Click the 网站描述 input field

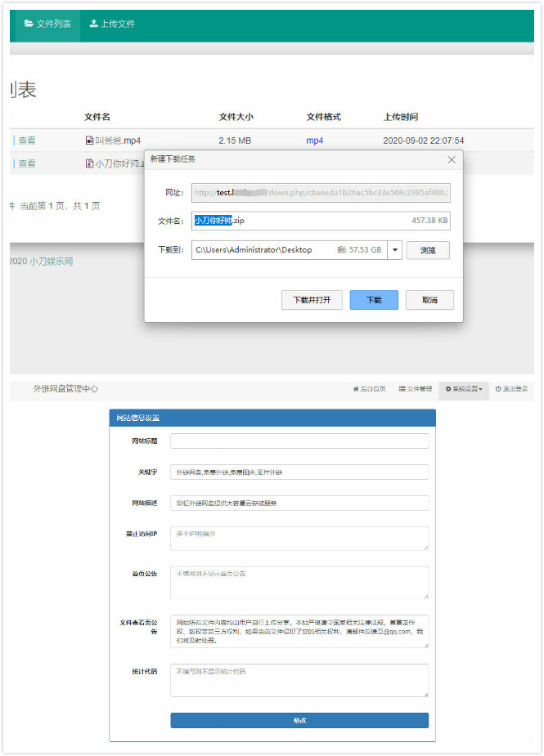coord(299,503)
